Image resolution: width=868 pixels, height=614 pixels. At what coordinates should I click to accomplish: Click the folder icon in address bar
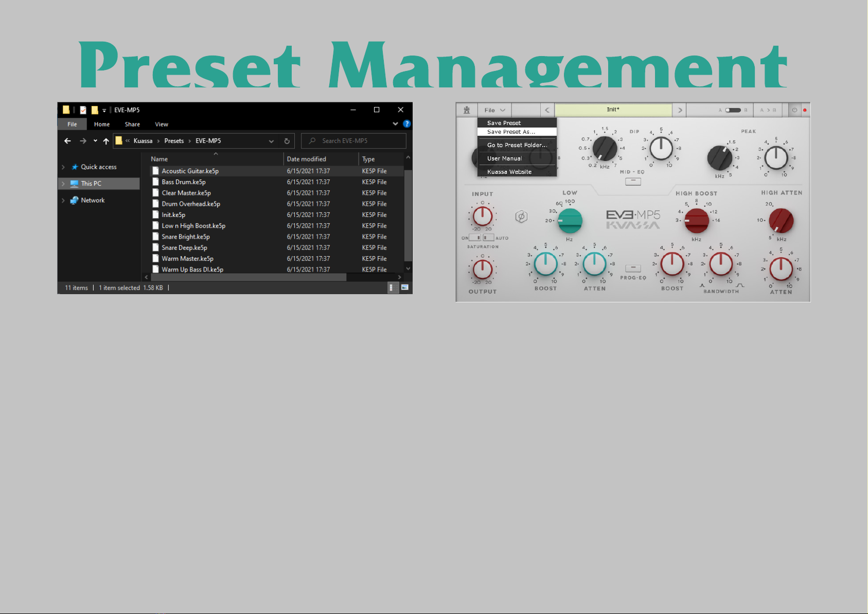[119, 141]
